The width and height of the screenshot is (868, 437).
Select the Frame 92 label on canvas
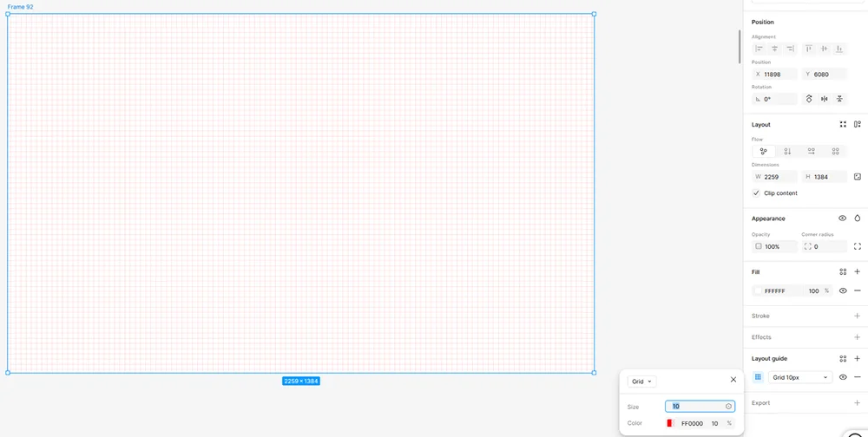tap(19, 7)
